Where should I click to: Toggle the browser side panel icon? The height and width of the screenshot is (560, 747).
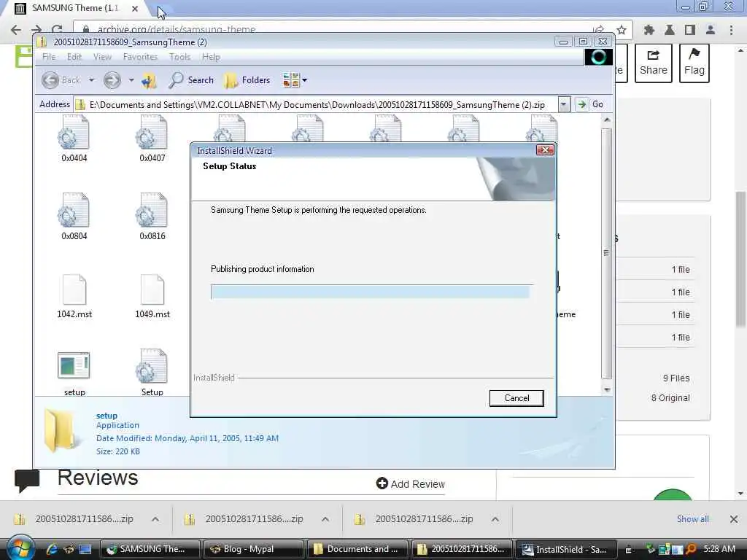click(690, 30)
